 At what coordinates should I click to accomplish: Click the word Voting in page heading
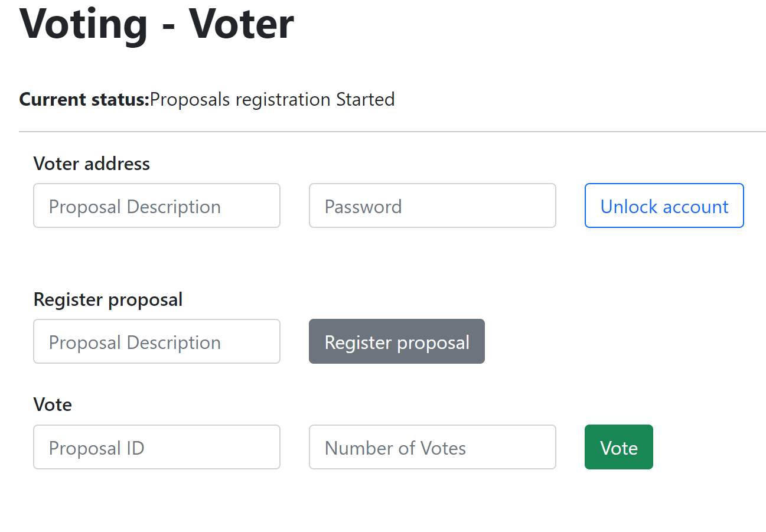tap(83, 24)
